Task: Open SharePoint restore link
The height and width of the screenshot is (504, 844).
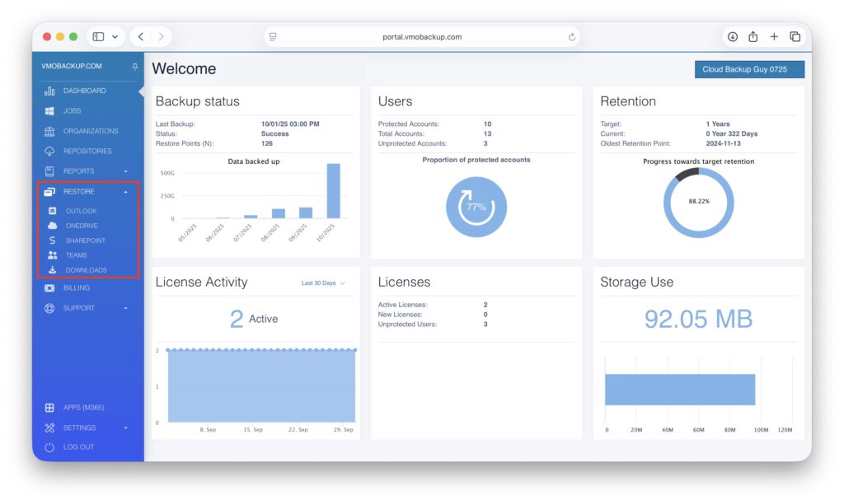Action: pos(85,240)
